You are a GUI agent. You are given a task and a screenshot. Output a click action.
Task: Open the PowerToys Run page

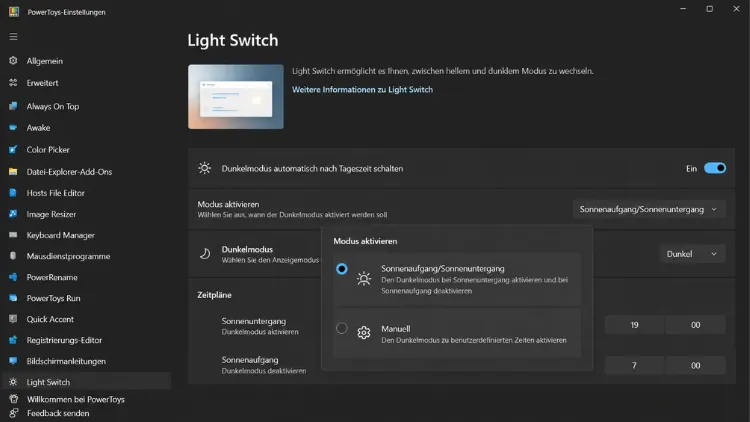click(54, 298)
